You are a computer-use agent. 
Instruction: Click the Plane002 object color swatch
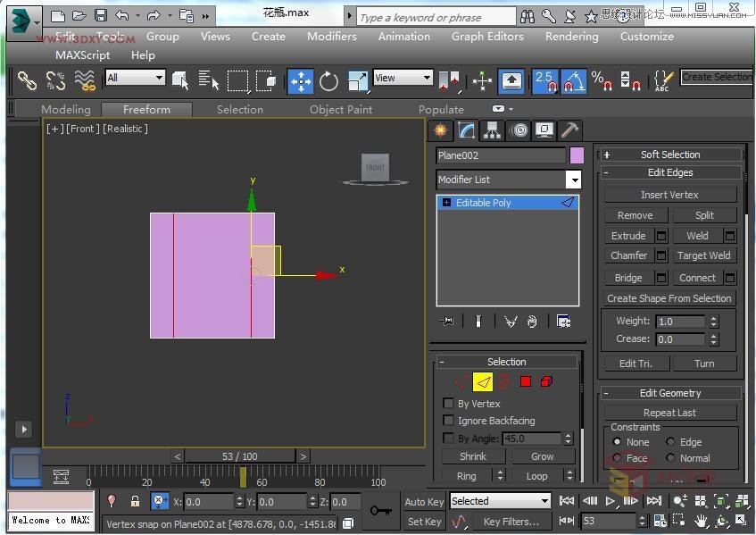pos(577,155)
